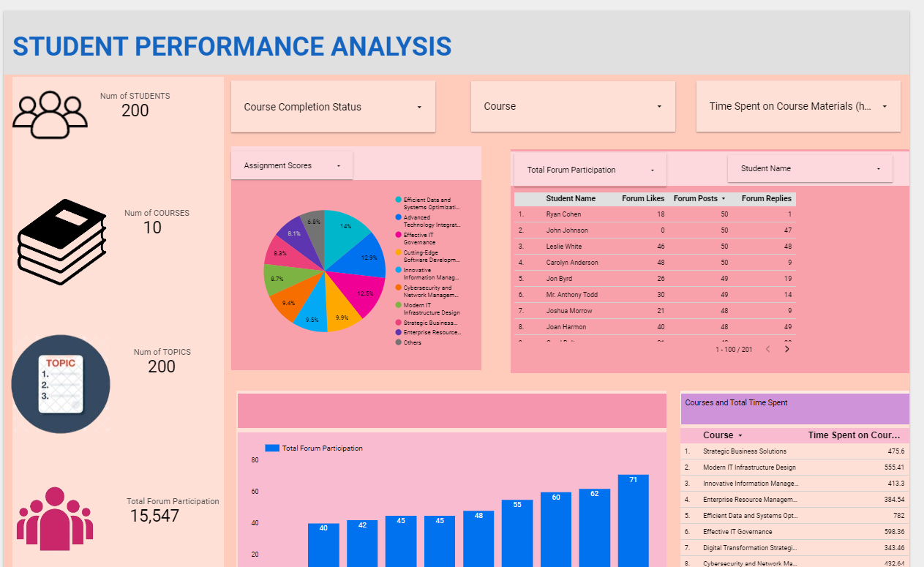Screen dimensions: 924x567
Task: Click Courses and Total Time Spent heading
Action: pyautogui.click(x=736, y=402)
